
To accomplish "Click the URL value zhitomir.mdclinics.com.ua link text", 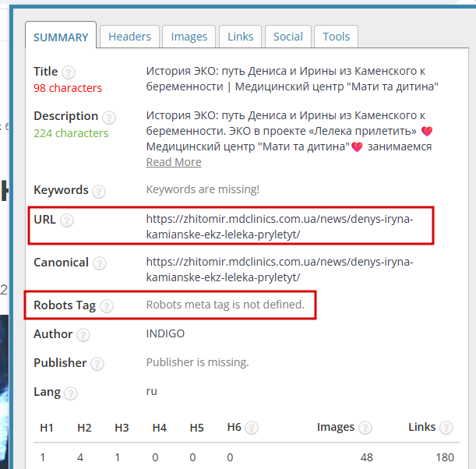I will click(280, 227).
